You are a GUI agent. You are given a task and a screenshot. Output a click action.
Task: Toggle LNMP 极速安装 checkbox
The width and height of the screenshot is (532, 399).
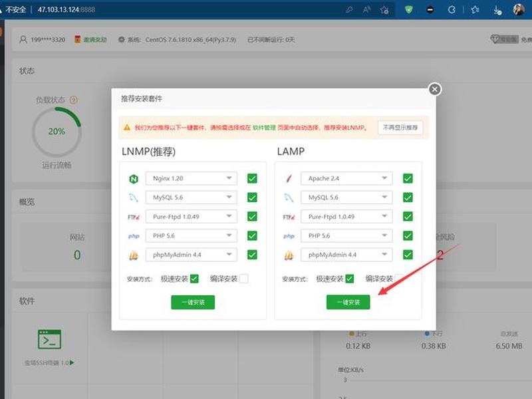[194, 279]
